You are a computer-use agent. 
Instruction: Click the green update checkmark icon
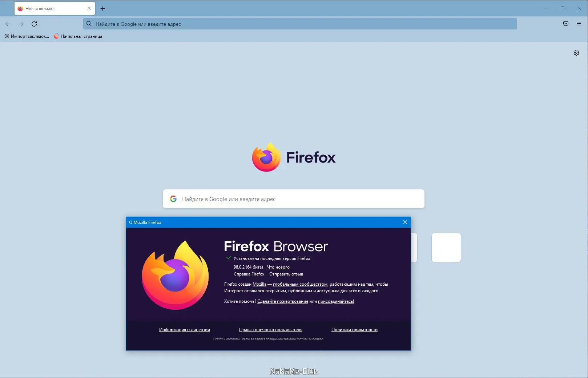(x=229, y=258)
